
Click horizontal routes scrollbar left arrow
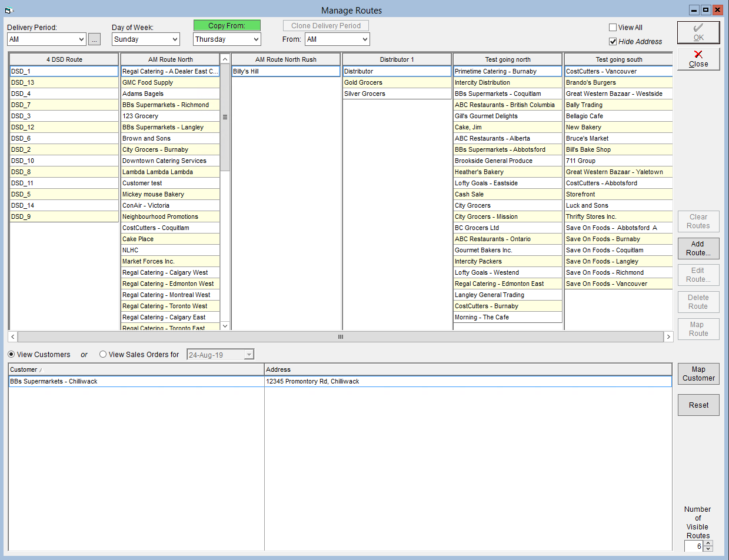point(13,337)
